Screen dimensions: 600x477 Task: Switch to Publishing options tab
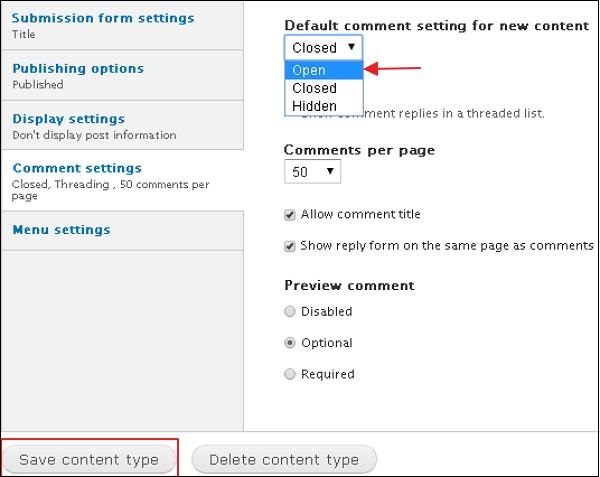78,68
